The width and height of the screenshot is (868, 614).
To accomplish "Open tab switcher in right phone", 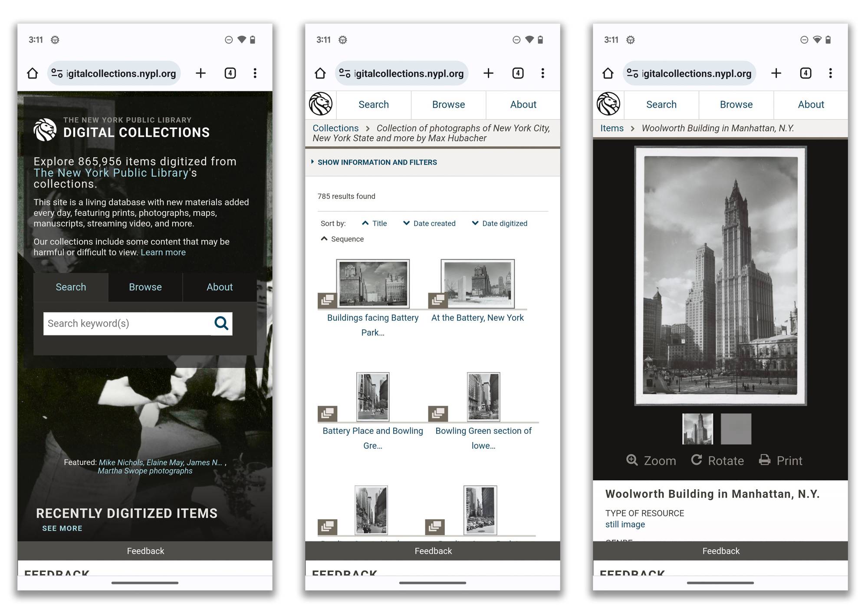I will (806, 73).
